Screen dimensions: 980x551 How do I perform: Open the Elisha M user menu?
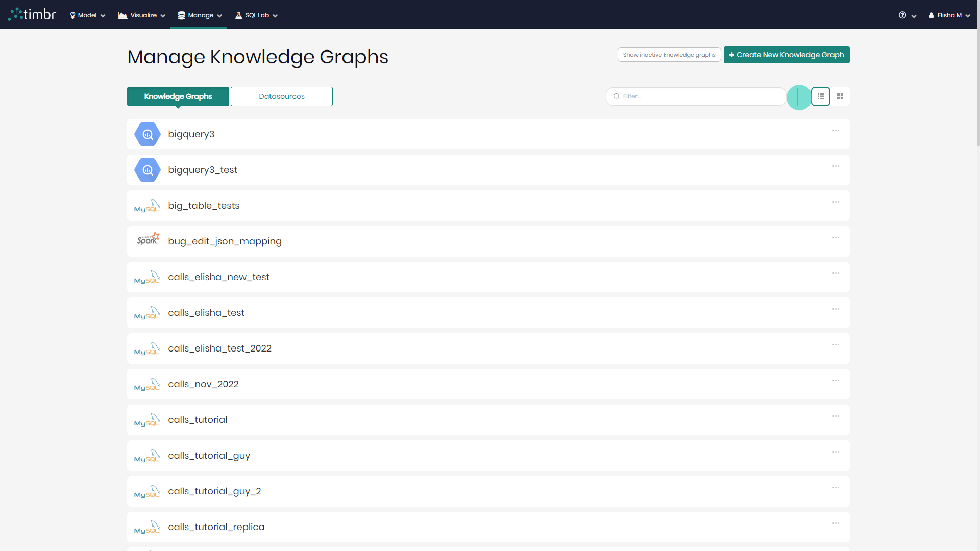click(x=949, y=15)
